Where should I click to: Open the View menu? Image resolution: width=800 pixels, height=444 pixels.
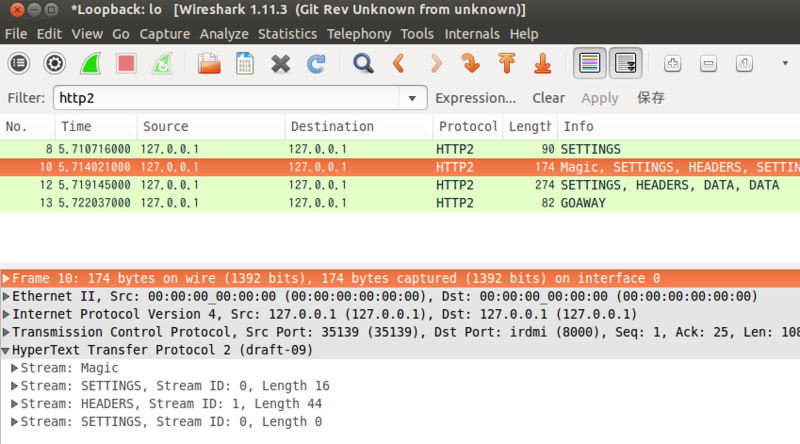[87, 34]
